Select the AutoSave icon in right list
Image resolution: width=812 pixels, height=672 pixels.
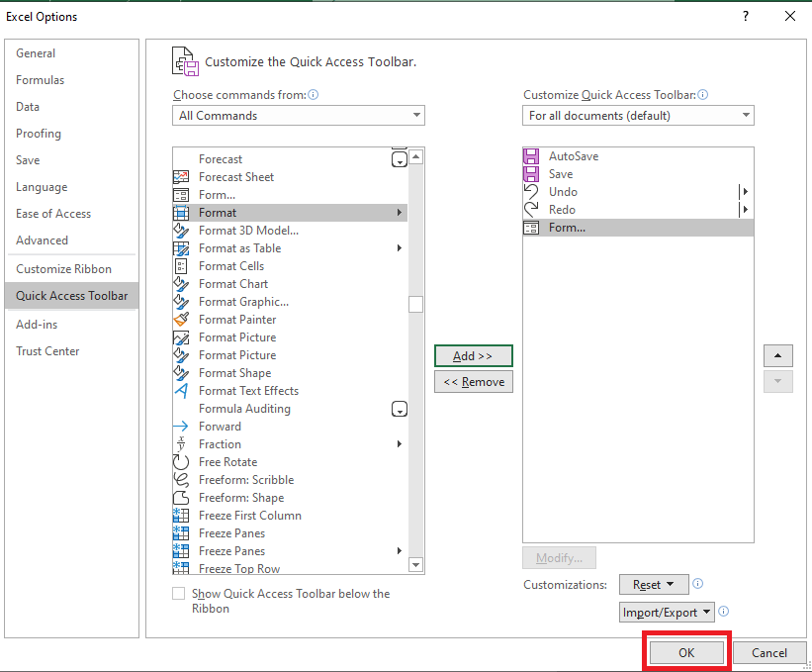(x=531, y=156)
